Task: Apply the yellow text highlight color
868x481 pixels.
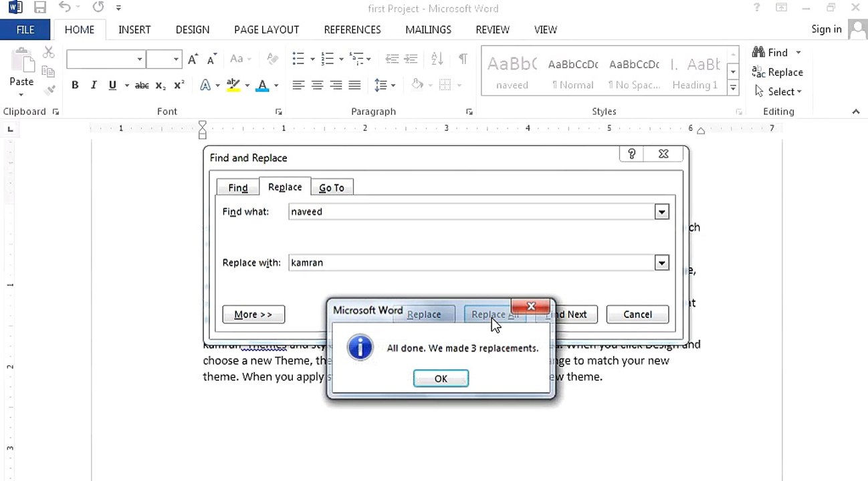Action: point(233,85)
